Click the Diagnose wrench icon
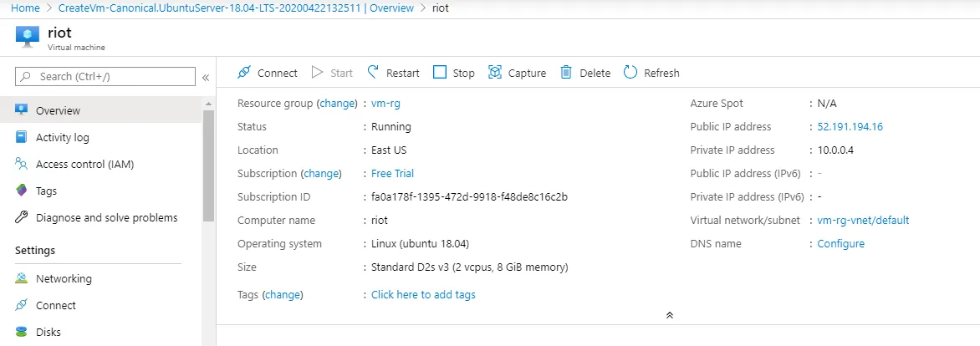 [x=22, y=217]
